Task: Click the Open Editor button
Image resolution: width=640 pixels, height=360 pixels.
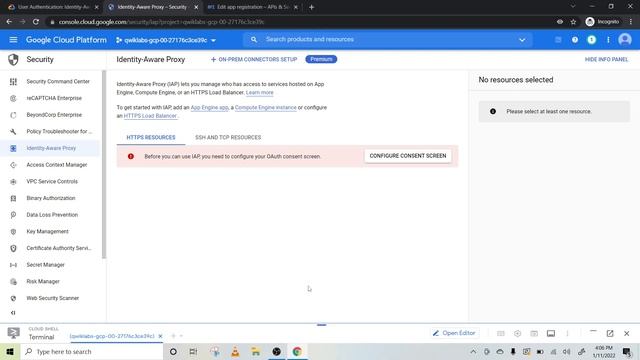Action: tap(454, 333)
